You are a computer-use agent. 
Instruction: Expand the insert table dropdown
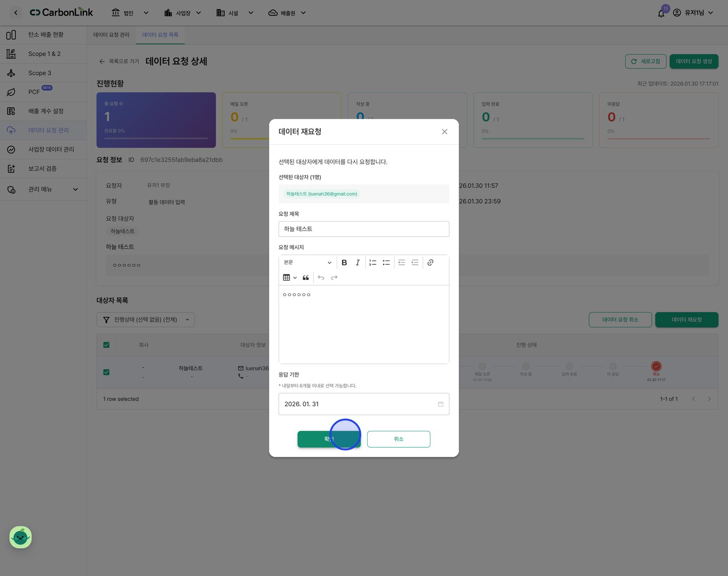pos(290,278)
